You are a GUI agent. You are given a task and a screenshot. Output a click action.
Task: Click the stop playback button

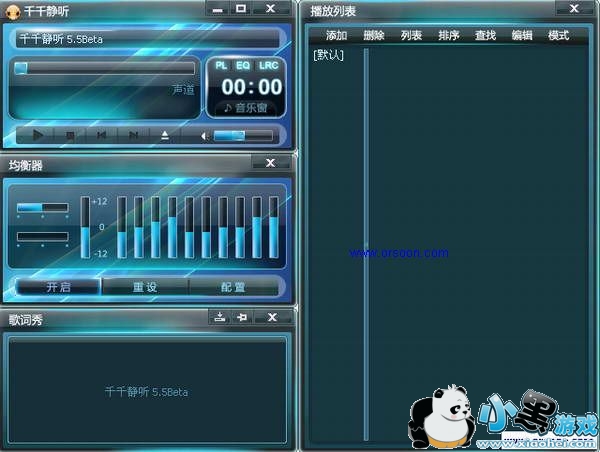[x=70, y=135]
